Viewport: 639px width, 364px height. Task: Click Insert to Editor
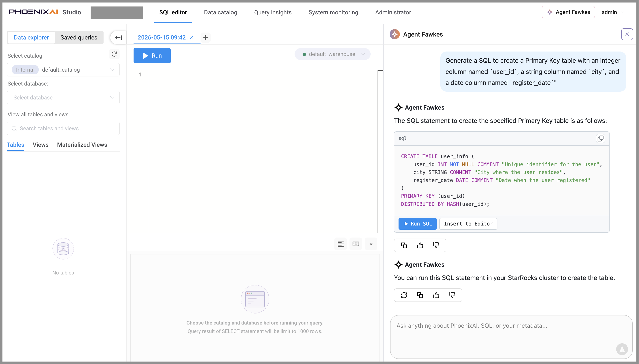click(x=468, y=224)
